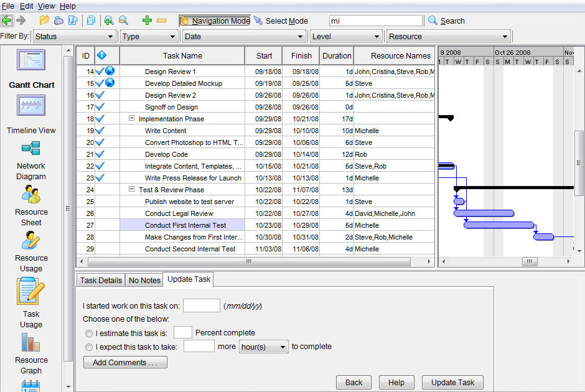
Task: Open the Edit menu
Action: point(26,6)
